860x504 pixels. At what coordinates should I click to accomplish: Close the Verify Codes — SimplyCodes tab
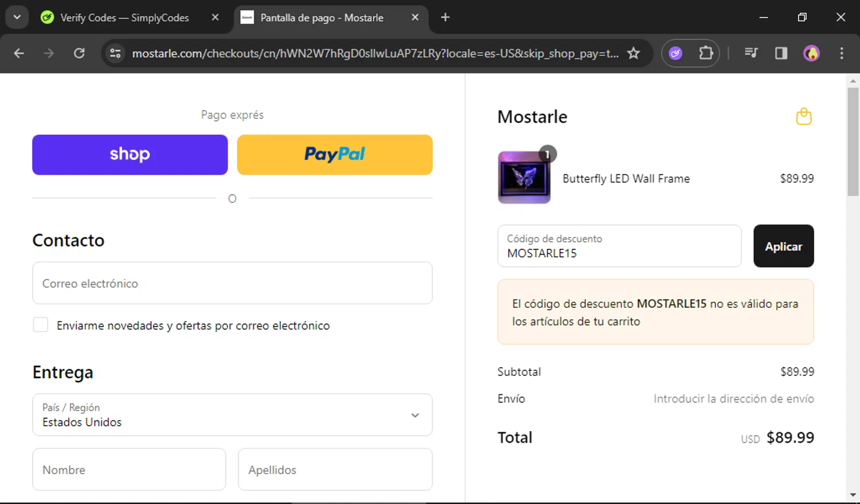(215, 18)
